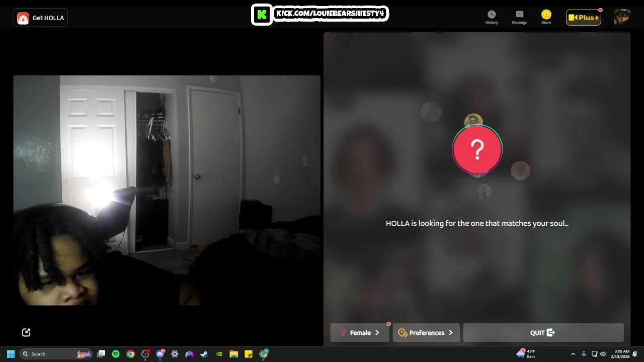644x362 pixels.
Task: Click the 'HOLLA is looking for the one' message
Action: pos(477,223)
